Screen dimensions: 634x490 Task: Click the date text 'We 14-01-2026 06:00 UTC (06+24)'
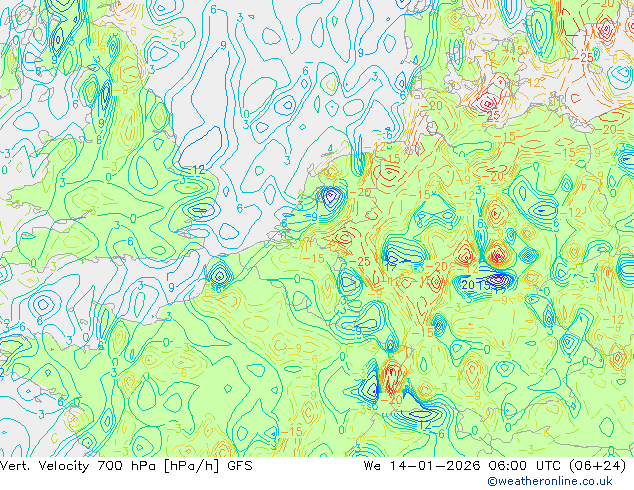(495, 466)
